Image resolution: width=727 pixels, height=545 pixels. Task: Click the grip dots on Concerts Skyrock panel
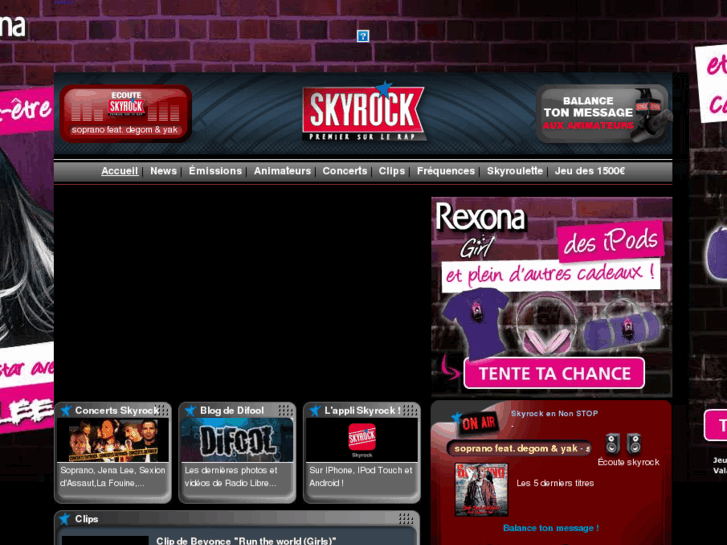coord(162,410)
